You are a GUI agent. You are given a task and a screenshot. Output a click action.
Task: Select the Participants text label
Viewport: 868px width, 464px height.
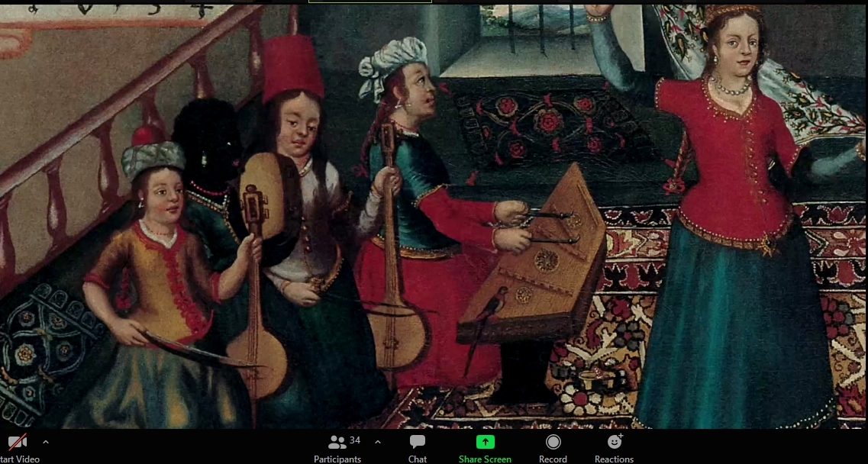(x=337, y=459)
